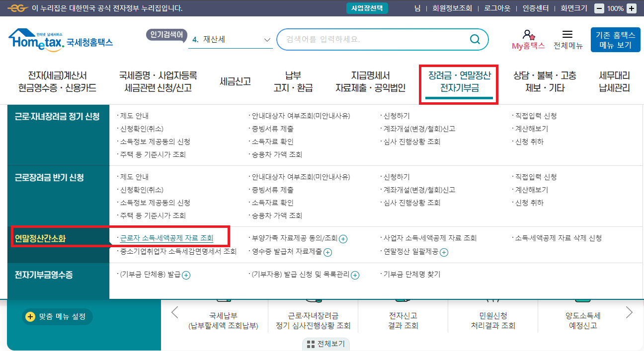The width and height of the screenshot is (644, 351).
Task: Open 직접입력 신청 under 정기 신청
Action: tap(536, 116)
